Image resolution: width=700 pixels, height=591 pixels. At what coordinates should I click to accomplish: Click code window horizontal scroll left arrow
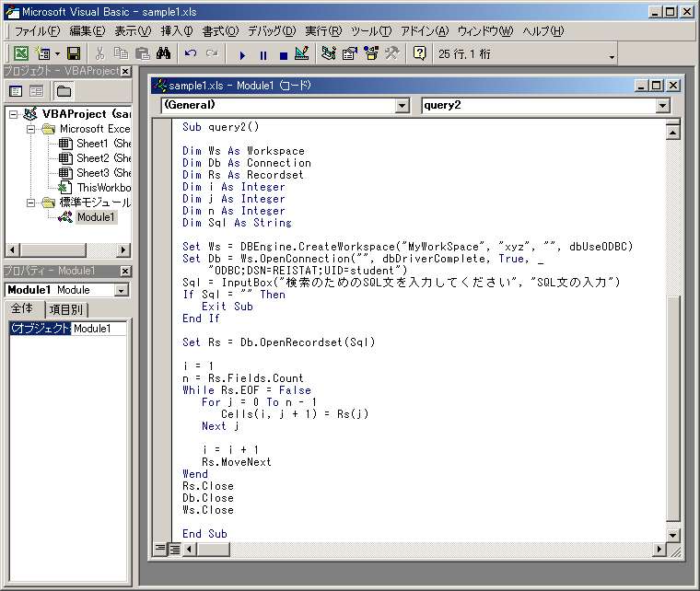190,549
